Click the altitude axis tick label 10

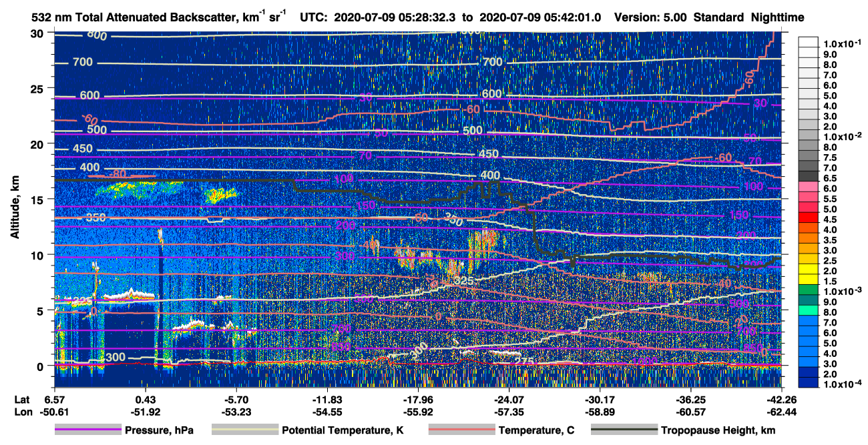38,255
